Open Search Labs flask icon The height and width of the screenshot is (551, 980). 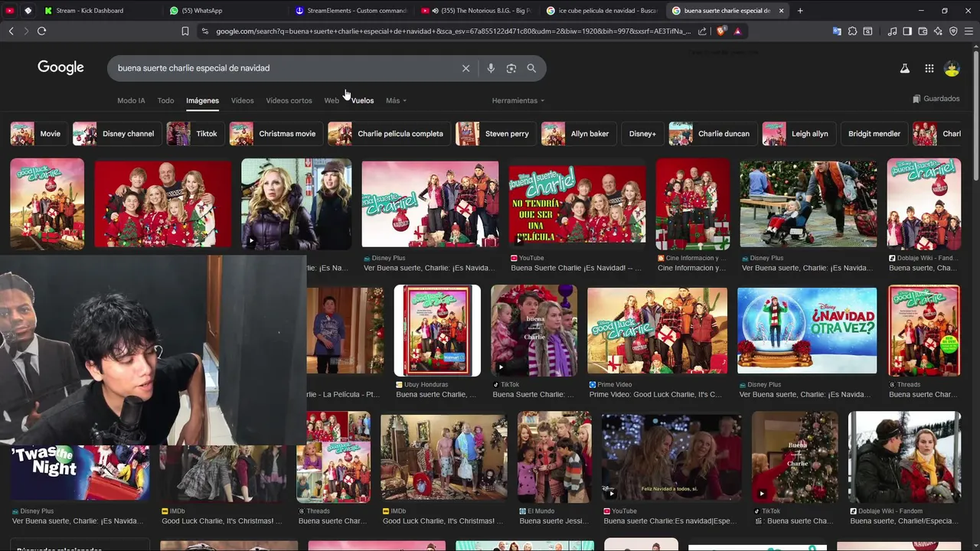click(x=904, y=68)
